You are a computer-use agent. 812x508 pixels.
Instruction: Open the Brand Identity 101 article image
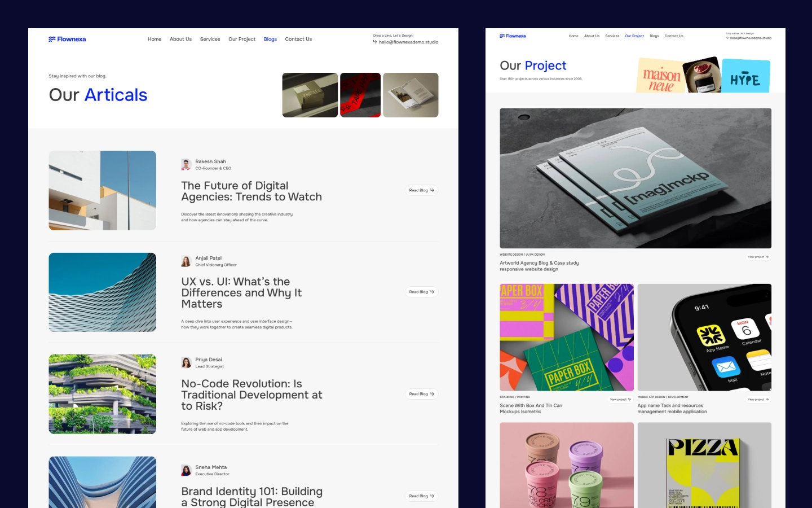[103, 483]
